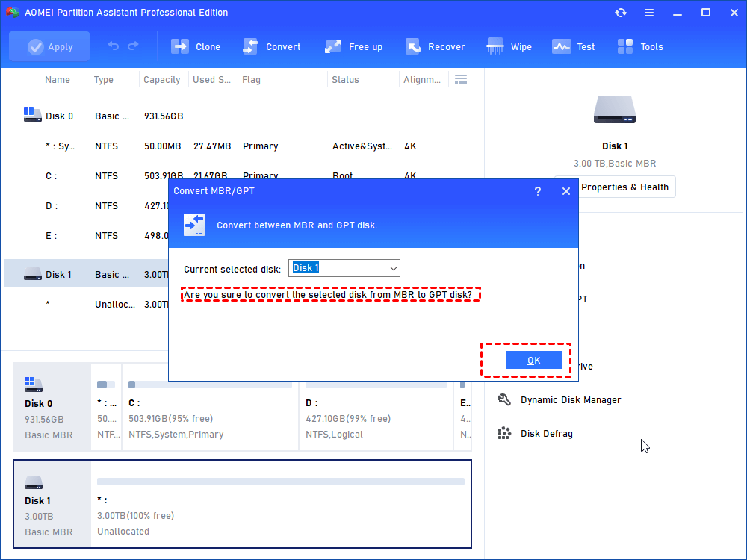Select the D : partition row
Image resolution: width=747 pixels, height=560 pixels.
(86, 206)
